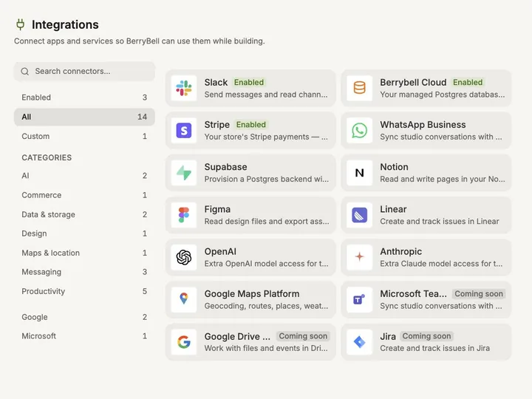532x399 pixels.
Task: Open the Slack connector title
Action: (216, 83)
